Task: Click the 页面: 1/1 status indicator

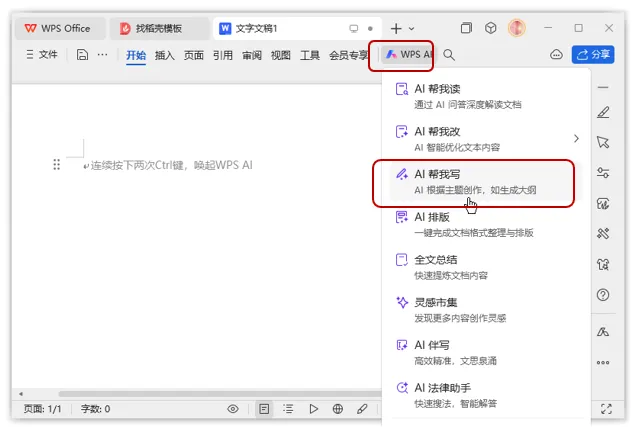Action: [43, 409]
